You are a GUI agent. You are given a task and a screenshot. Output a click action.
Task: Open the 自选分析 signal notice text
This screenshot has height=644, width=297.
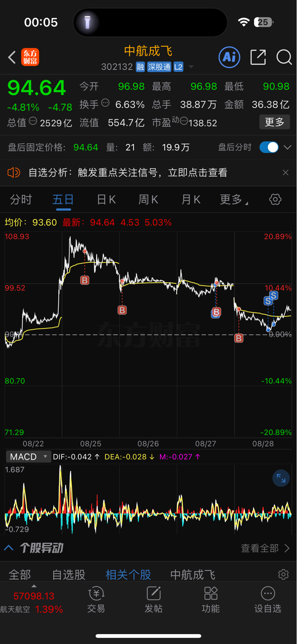point(128,173)
